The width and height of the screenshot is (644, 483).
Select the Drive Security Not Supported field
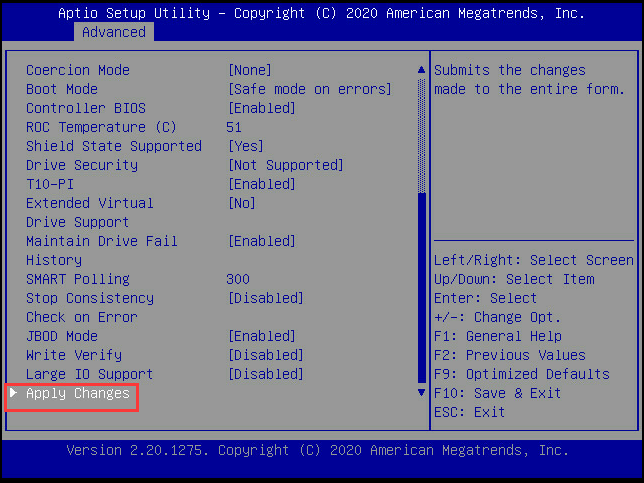click(x=285, y=165)
